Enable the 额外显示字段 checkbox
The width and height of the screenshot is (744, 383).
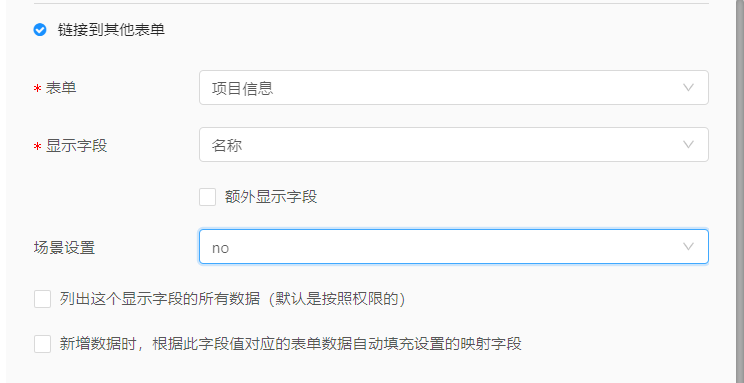[x=207, y=197]
